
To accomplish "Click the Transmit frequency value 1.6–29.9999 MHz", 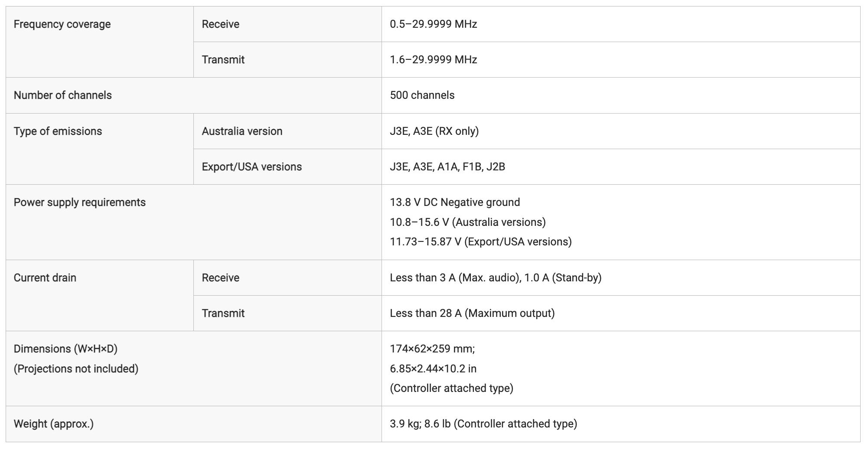I will pos(434,60).
